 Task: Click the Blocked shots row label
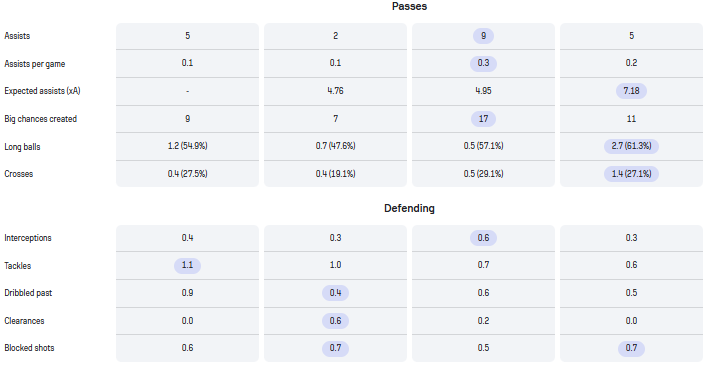29,348
